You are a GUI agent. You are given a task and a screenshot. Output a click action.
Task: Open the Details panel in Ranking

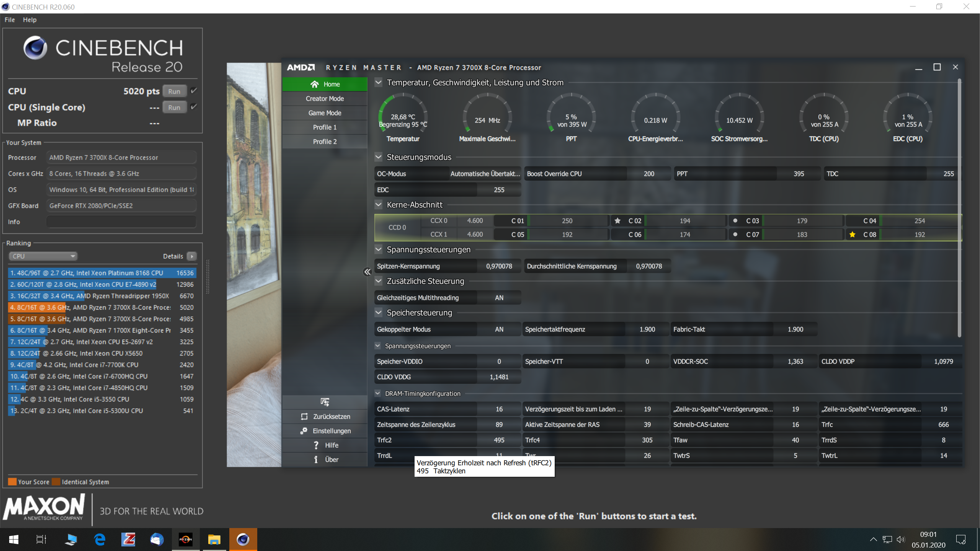coord(191,256)
